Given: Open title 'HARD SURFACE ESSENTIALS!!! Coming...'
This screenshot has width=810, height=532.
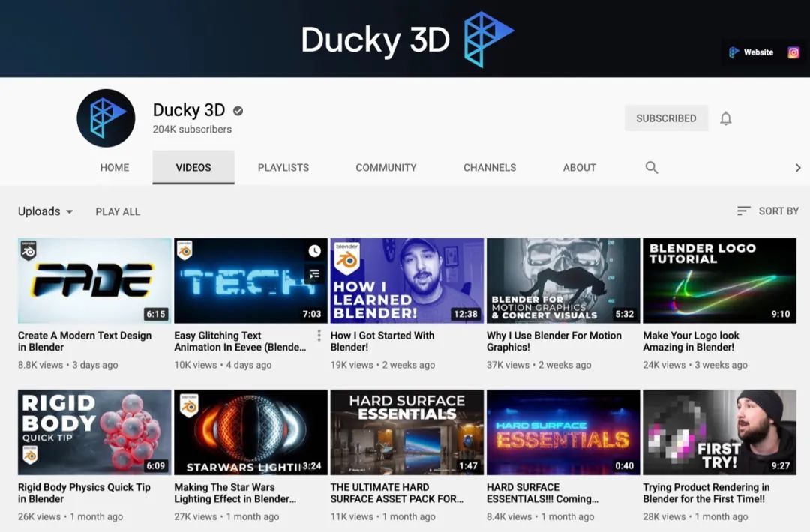Looking at the screenshot, I should point(543,493).
